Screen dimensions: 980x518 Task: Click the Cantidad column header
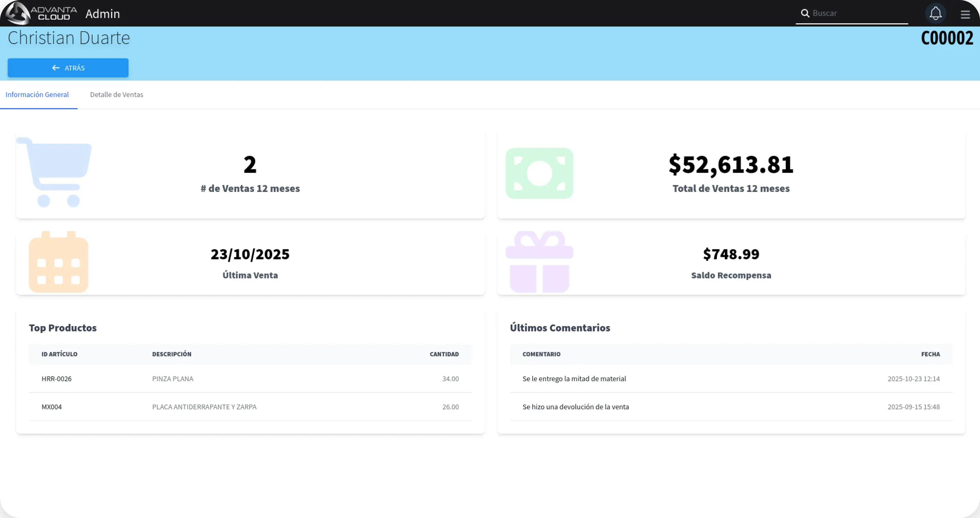pos(444,354)
